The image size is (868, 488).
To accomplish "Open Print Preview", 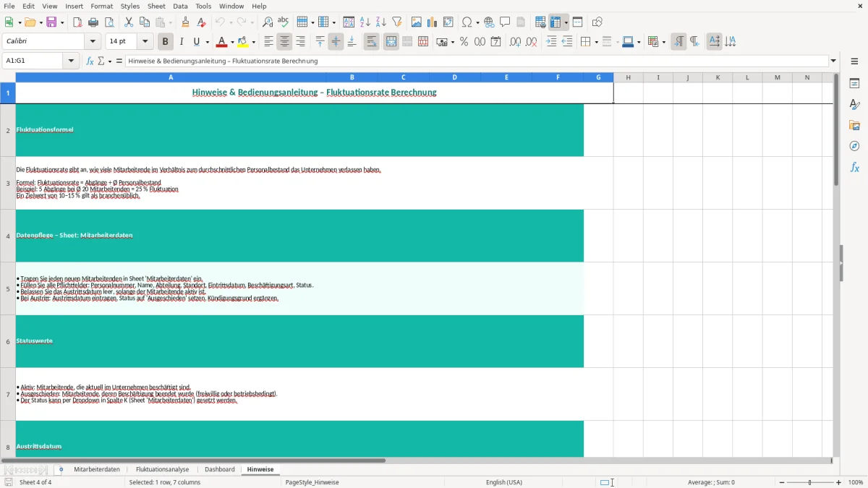I will (109, 22).
